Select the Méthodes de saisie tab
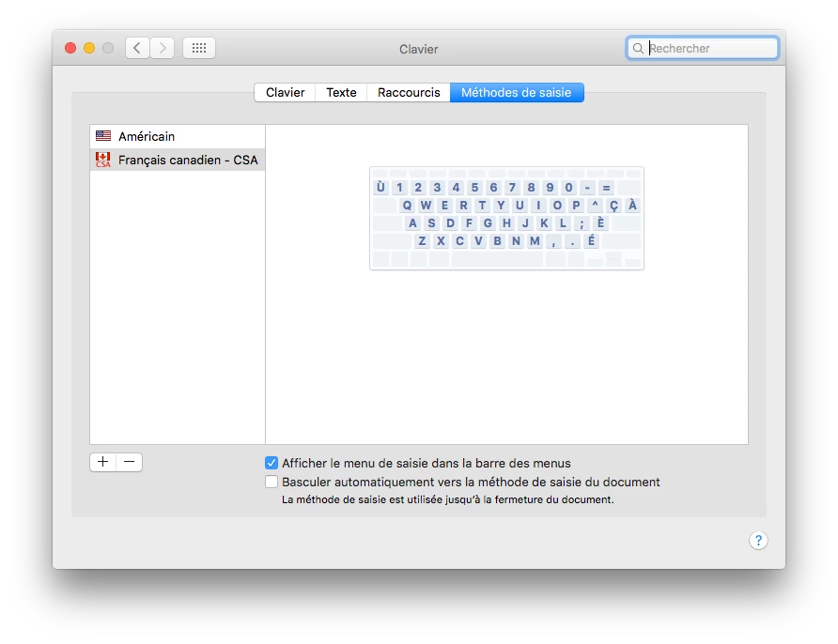838x644 pixels. [x=517, y=92]
